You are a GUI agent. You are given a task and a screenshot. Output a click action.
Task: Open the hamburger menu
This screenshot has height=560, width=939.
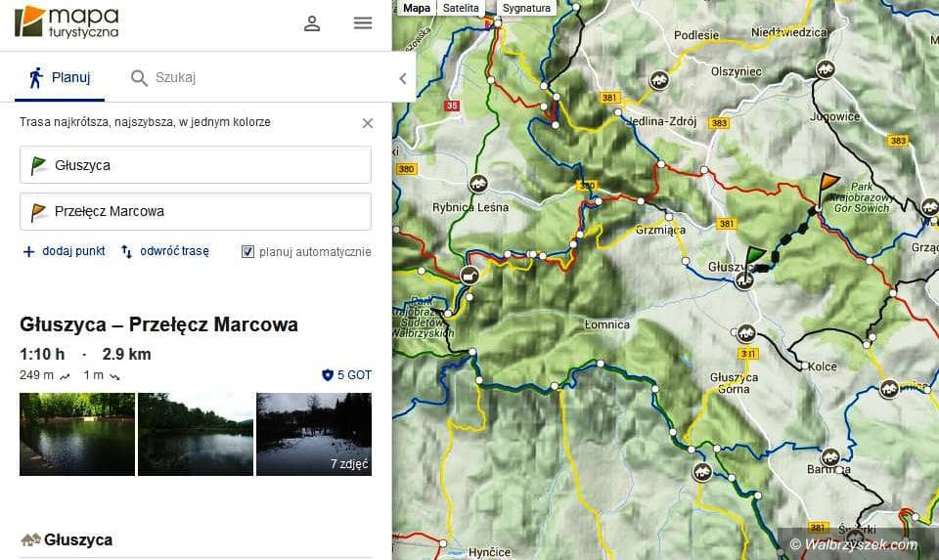[x=363, y=23]
